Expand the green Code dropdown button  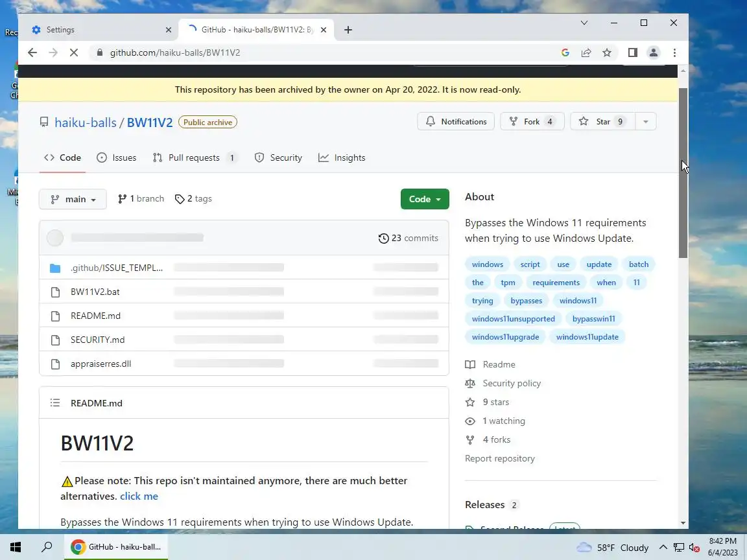(425, 199)
